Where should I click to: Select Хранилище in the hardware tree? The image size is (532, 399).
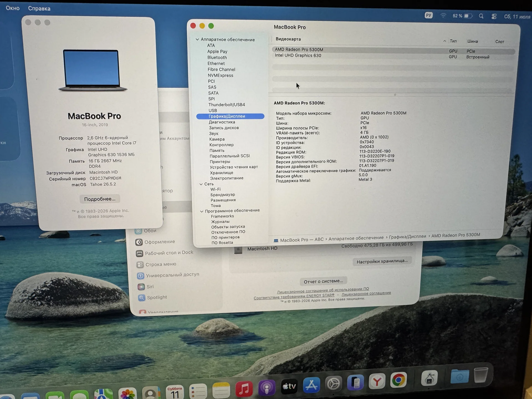221,173
